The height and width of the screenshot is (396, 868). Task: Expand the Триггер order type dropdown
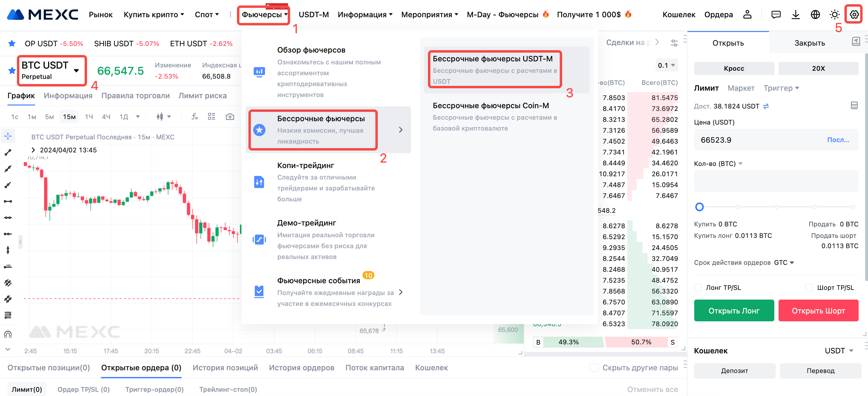pyautogui.click(x=781, y=88)
